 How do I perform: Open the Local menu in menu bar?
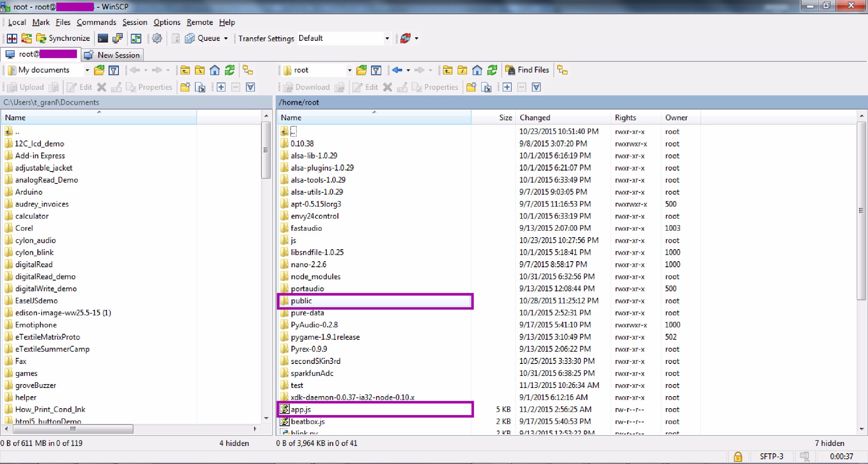tap(17, 22)
